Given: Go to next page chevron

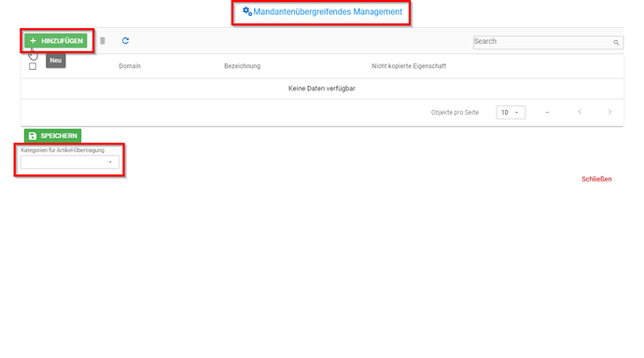Looking at the screenshot, I should pos(609,112).
